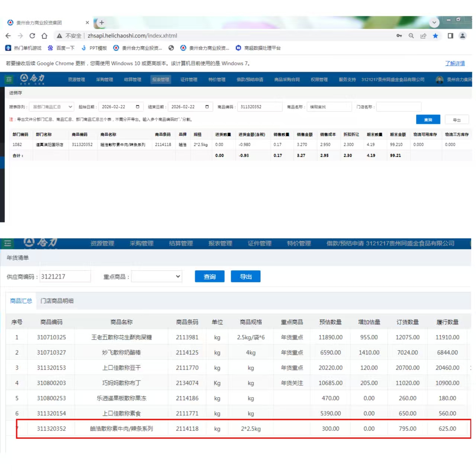
Task: Reload the page with refresh icon
Action: [x=32, y=36]
